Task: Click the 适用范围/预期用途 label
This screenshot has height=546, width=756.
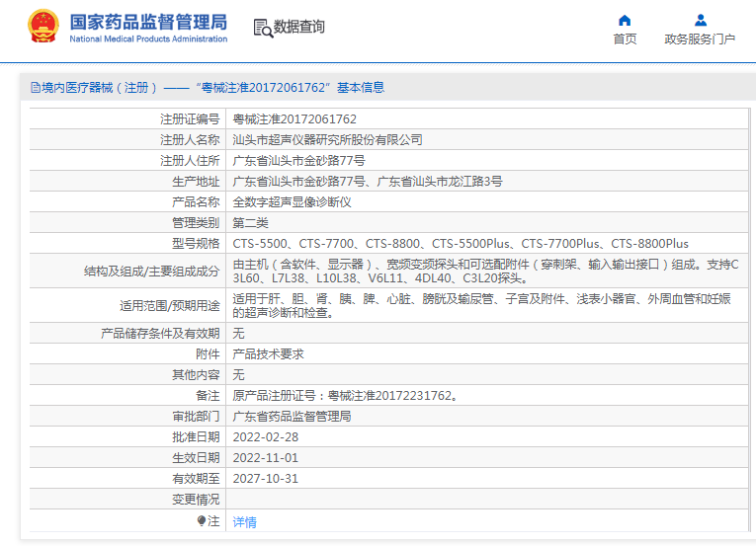Action: 170,305
